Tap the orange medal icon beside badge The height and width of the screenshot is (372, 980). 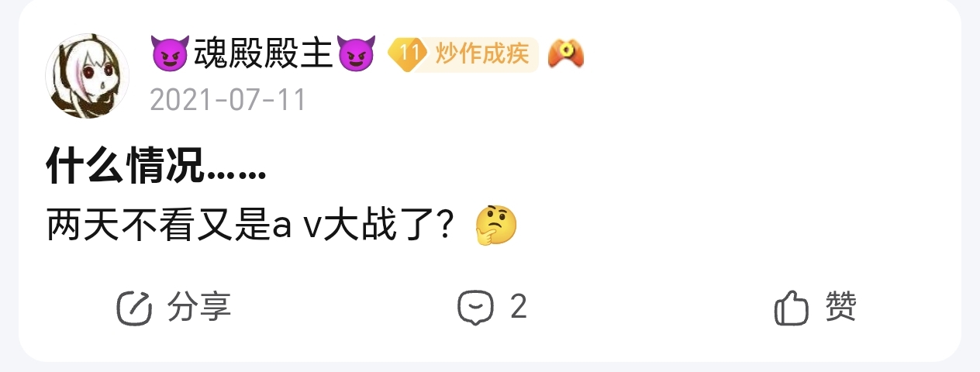coord(566,53)
